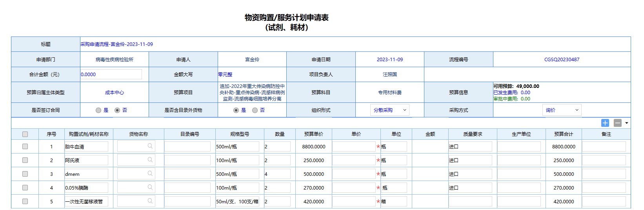The height and width of the screenshot is (210, 644).
Task: Check the row 5 一次性无菌移液管 checkbox
Action: tap(25, 201)
